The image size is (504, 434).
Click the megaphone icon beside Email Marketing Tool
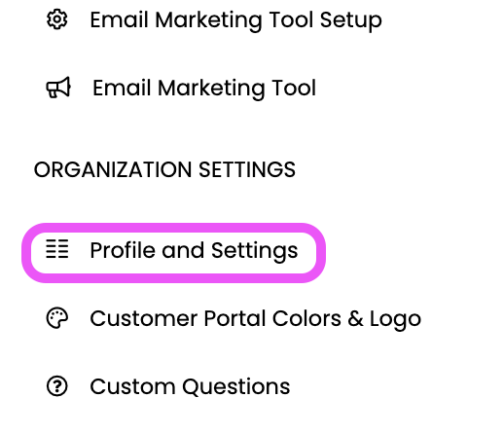[x=58, y=88]
